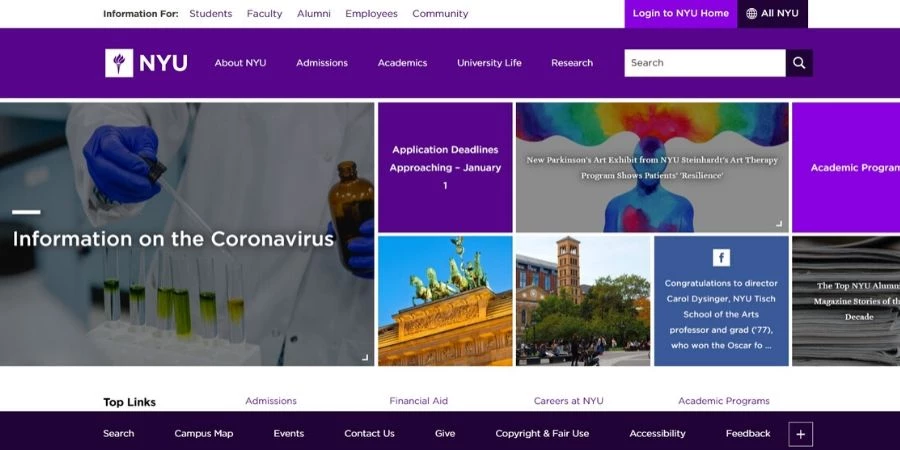Open the Parkinson's Art Exhibit story
The height and width of the screenshot is (450, 900).
coord(652,168)
